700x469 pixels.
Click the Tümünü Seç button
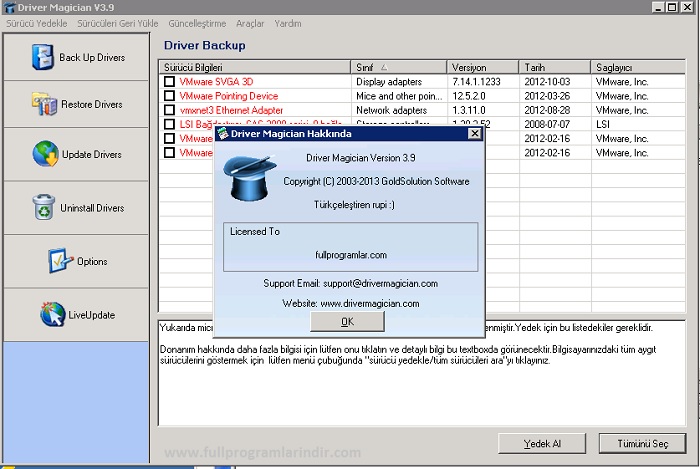[642, 442]
